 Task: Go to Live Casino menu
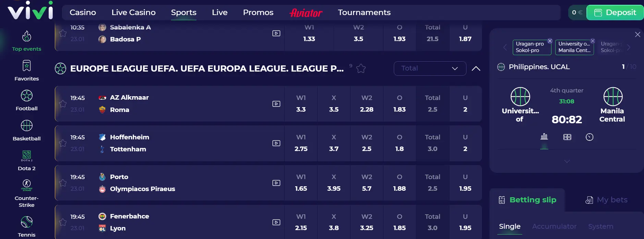point(133,12)
